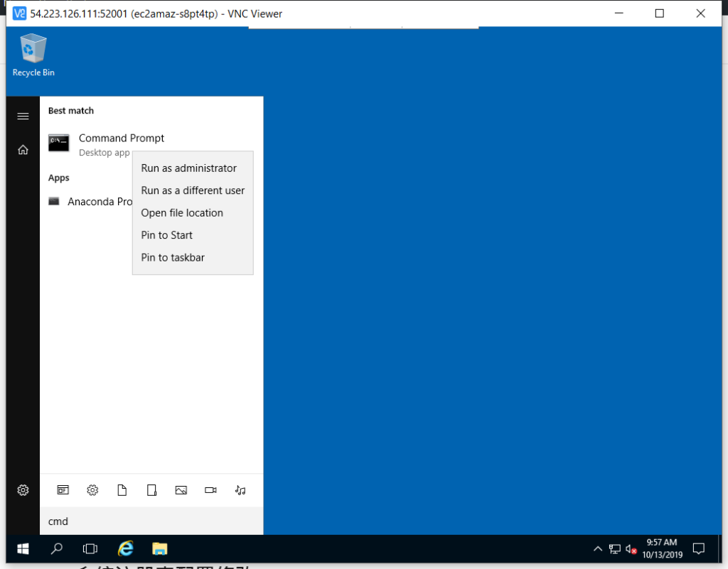Open File Explorer from the taskbar

[159, 548]
